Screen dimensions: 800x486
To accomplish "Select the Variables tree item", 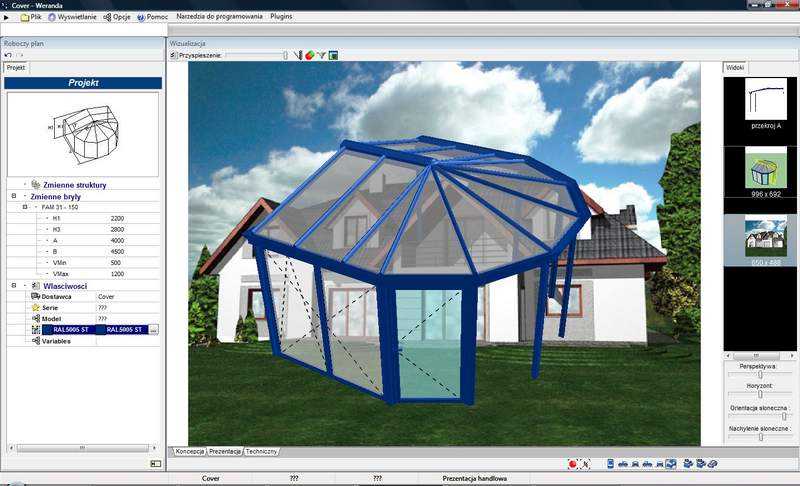I will pyautogui.click(x=56, y=341).
